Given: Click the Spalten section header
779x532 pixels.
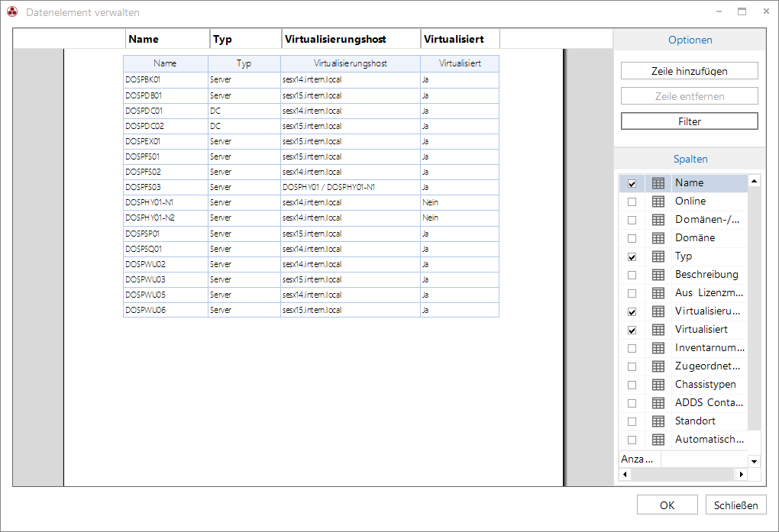Looking at the screenshot, I should pyautogui.click(x=690, y=159).
